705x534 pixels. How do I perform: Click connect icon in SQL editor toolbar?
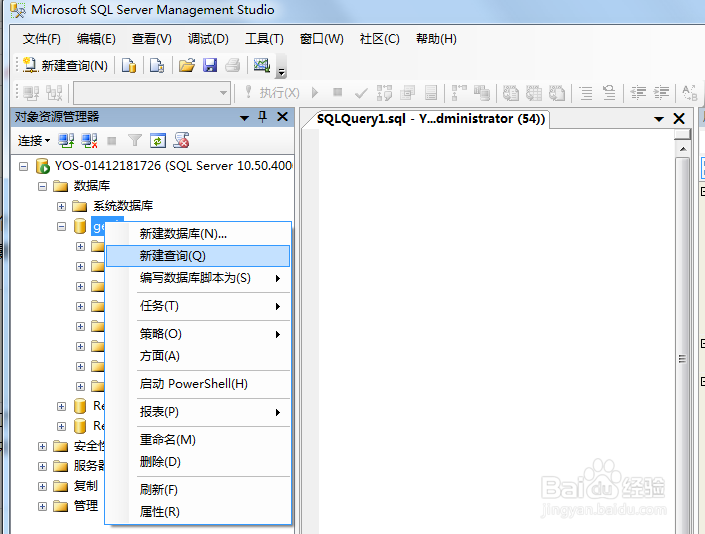[x=31, y=93]
